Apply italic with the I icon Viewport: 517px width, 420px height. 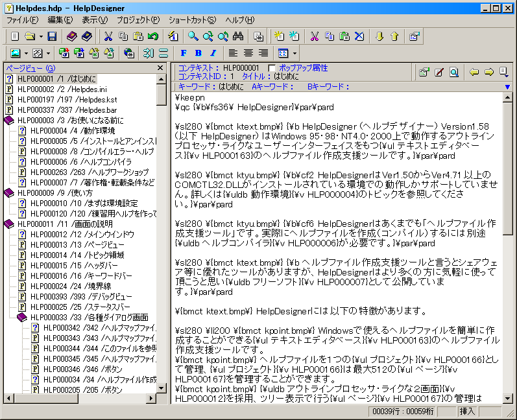[212, 53]
